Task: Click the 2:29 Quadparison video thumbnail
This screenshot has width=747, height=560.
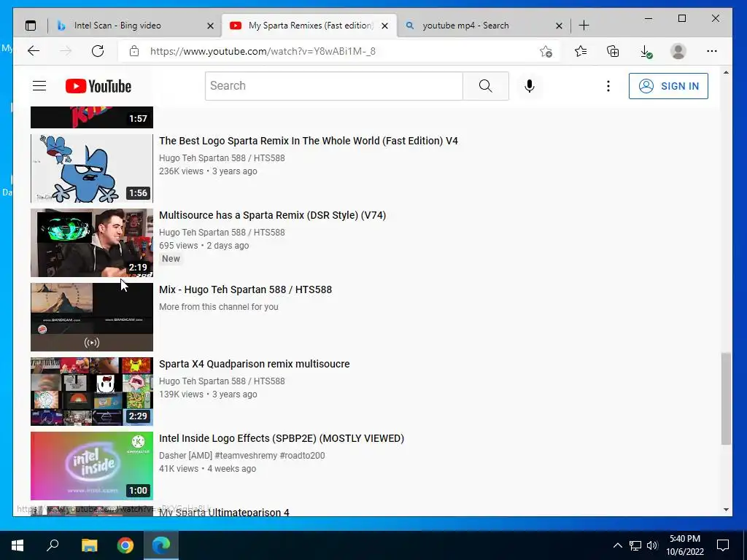Action: (92, 392)
